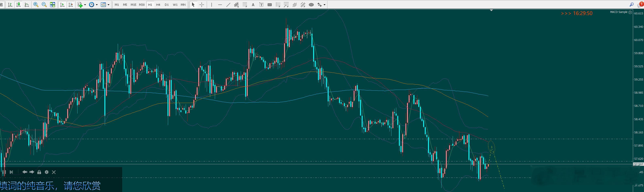Skip to next track in lyrics bar
This screenshot has height=192, width=644.
(11, 172)
